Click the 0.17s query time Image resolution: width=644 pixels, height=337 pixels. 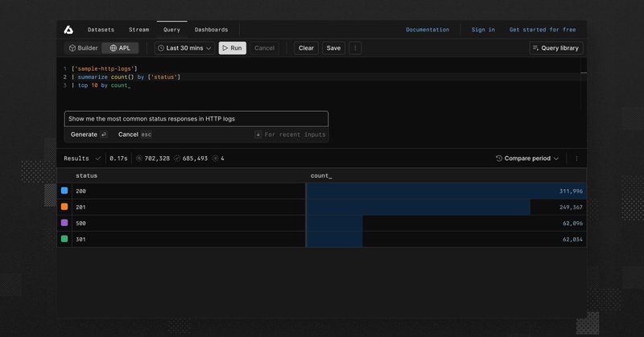click(118, 158)
